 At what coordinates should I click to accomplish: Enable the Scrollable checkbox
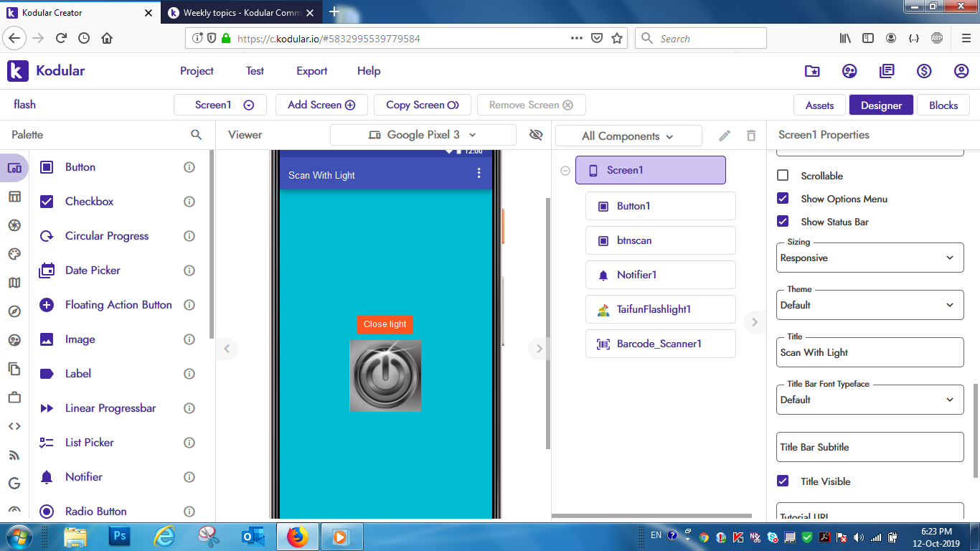tap(783, 176)
